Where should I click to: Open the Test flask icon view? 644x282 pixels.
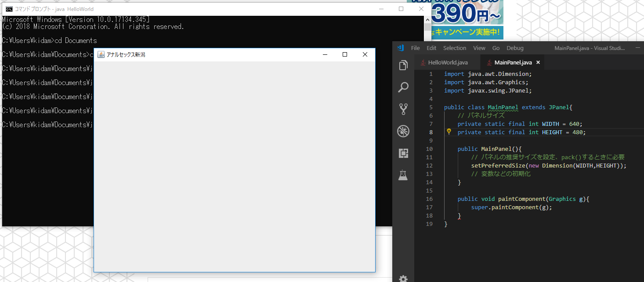pyautogui.click(x=403, y=175)
